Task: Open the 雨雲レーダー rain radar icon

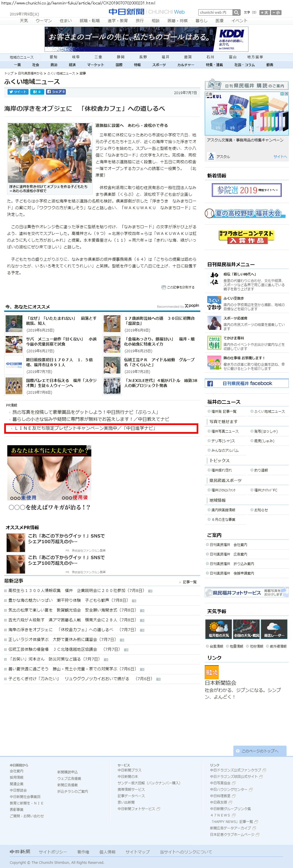Action: pyautogui.click(x=274, y=629)
